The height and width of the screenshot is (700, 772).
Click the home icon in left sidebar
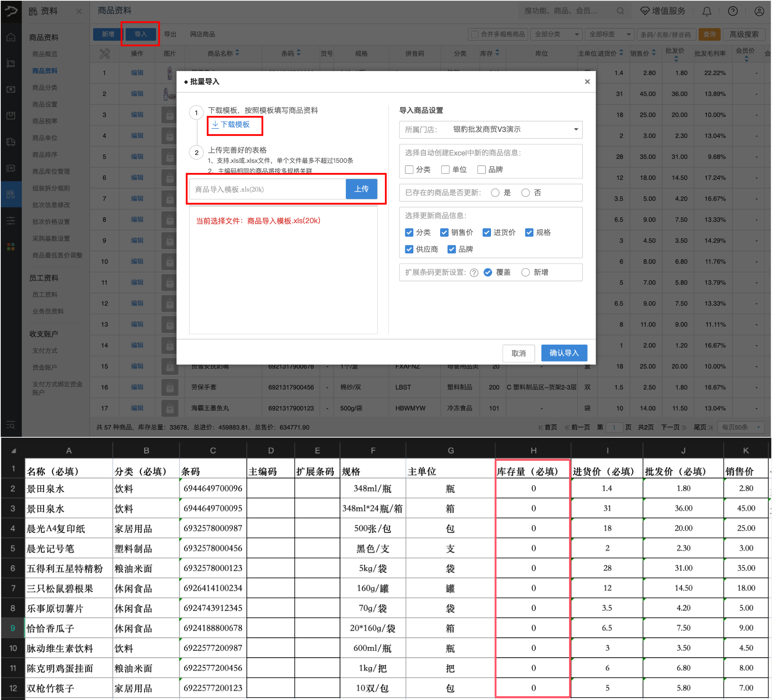click(x=11, y=37)
